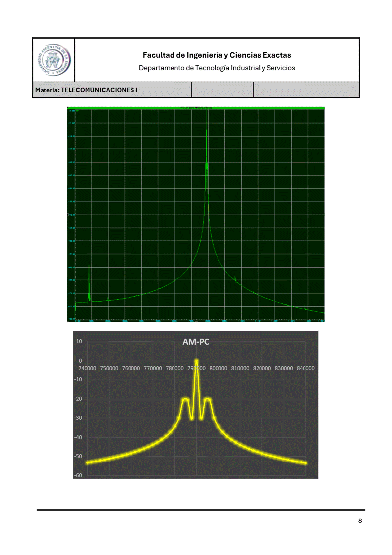Select the 'AM-PC' chart title
The image size is (392, 555).
(196, 342)
